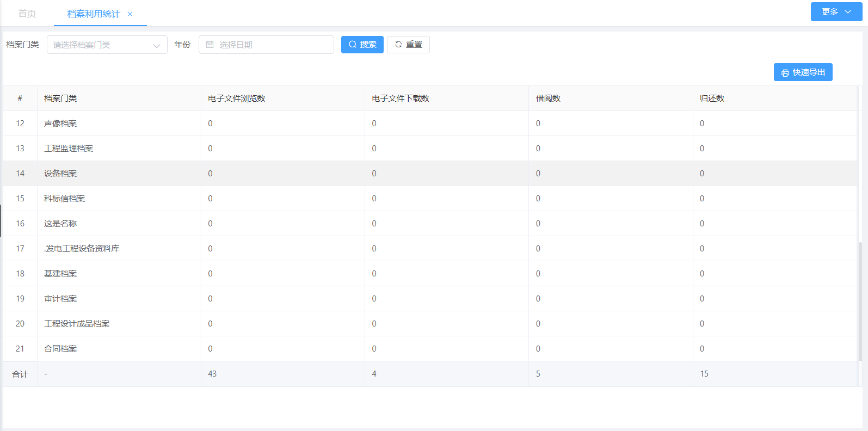This screenshot has height=431, width=868.
Task: Select the 基建档案 row
Action: [x=430, y=274]
